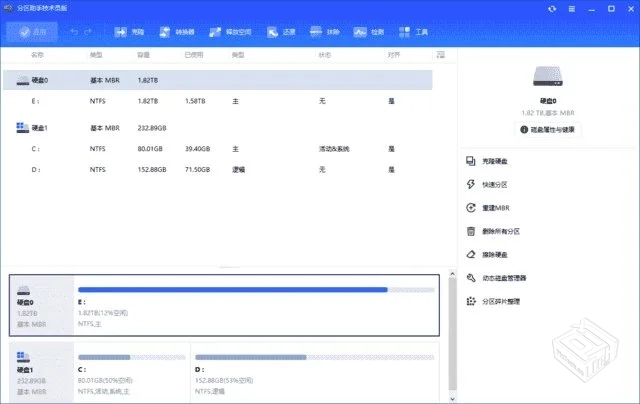Open the 检测 (Test) toolbar tool
The height and width of the screenshot is (404, 640).
click(369, 32)
